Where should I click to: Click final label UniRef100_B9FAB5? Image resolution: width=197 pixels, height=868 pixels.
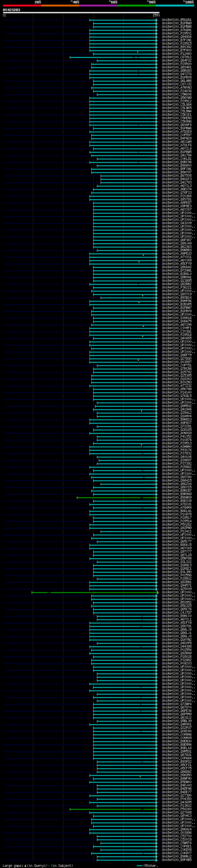click(x=176, y=860)
